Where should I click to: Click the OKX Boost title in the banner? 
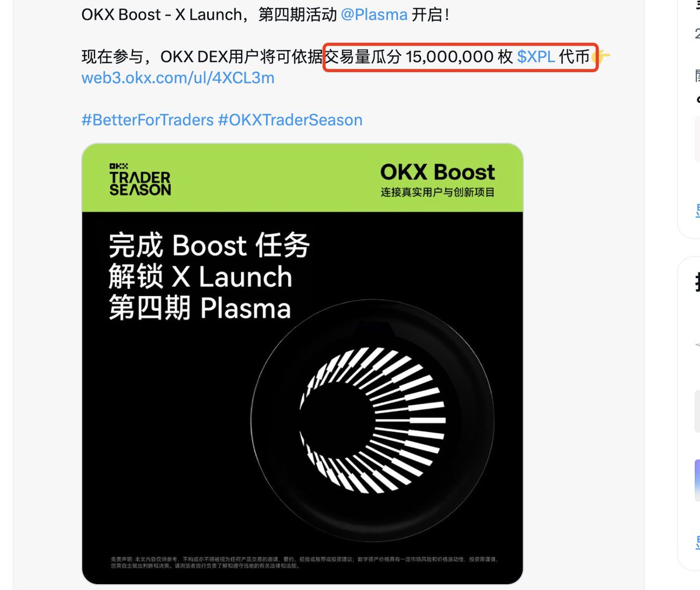[x=437, y=172]
